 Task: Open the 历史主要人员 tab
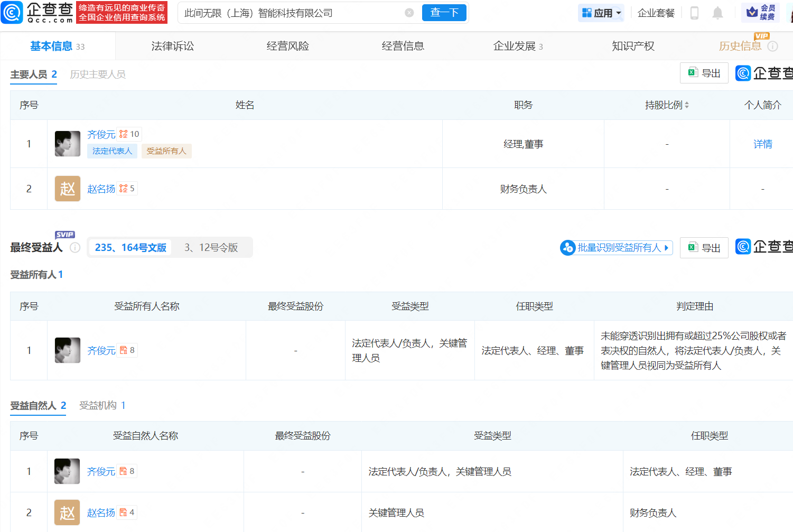coord(98,74)
